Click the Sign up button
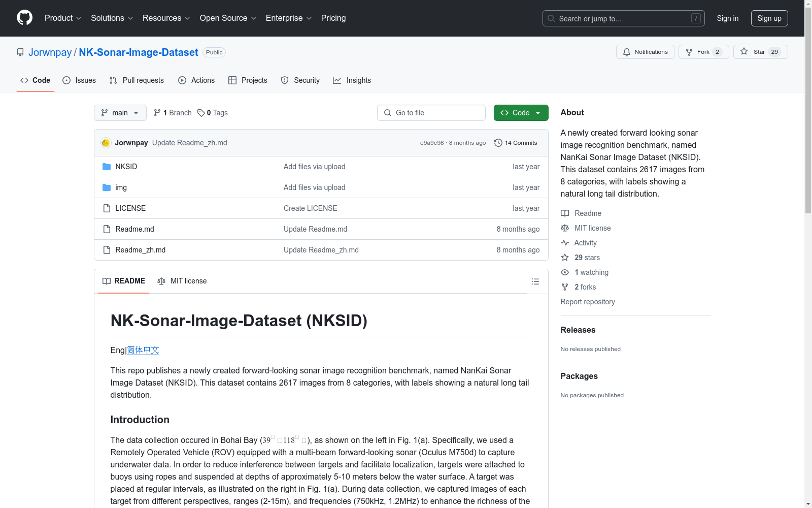 click(769, 18)
